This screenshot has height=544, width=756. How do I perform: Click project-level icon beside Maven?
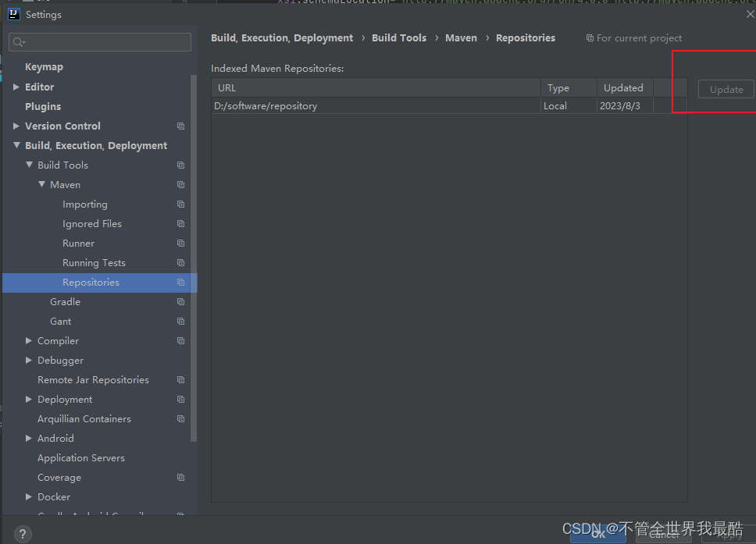pyautogui.click(x=181, y=184)
